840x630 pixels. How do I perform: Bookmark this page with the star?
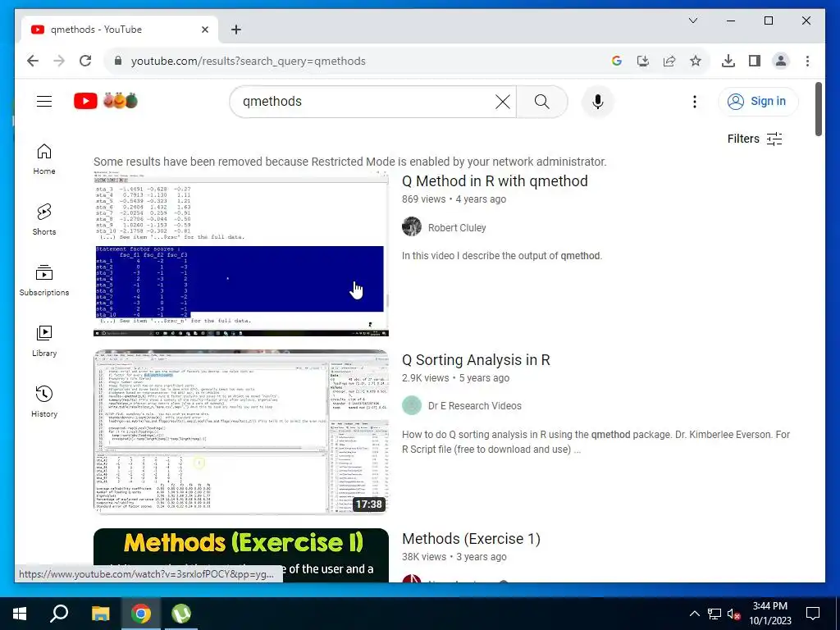tap(696, 61)
